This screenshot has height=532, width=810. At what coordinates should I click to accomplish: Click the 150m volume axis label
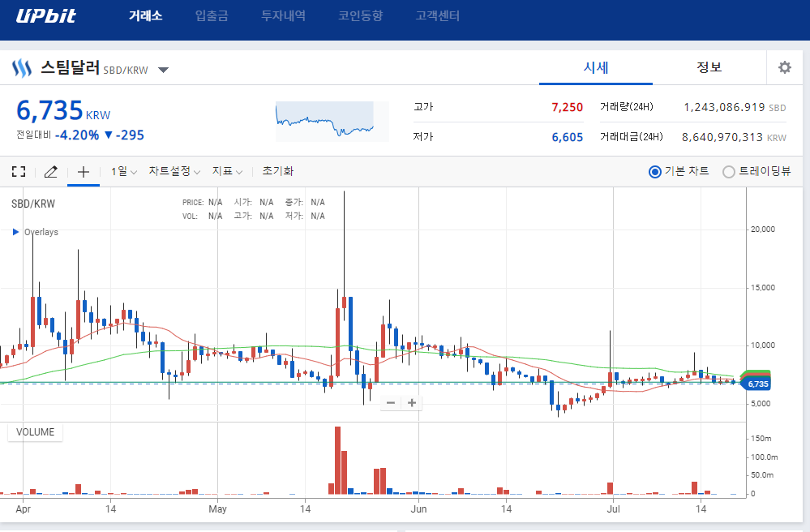click(x=761, y=439)
